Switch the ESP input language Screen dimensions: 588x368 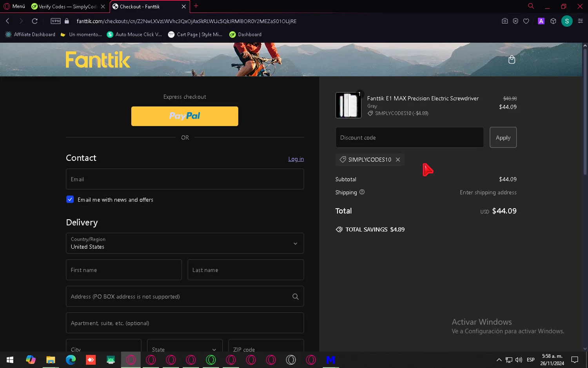[531, 360]
